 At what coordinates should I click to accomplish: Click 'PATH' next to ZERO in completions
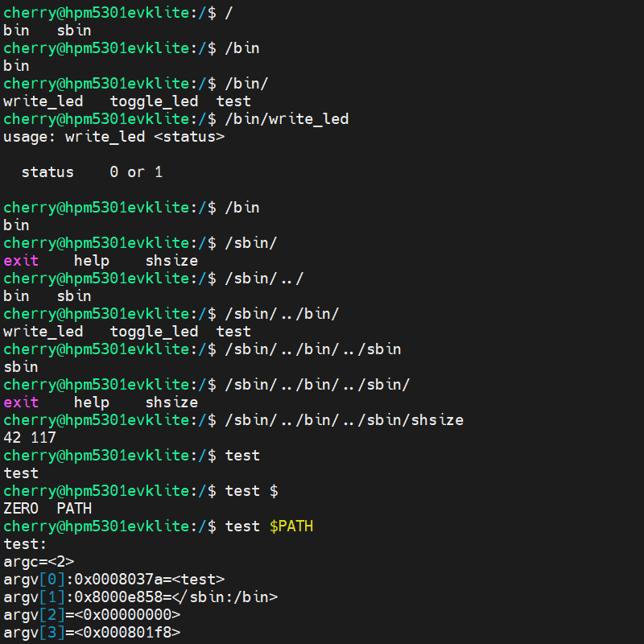(x=74, y=509)
